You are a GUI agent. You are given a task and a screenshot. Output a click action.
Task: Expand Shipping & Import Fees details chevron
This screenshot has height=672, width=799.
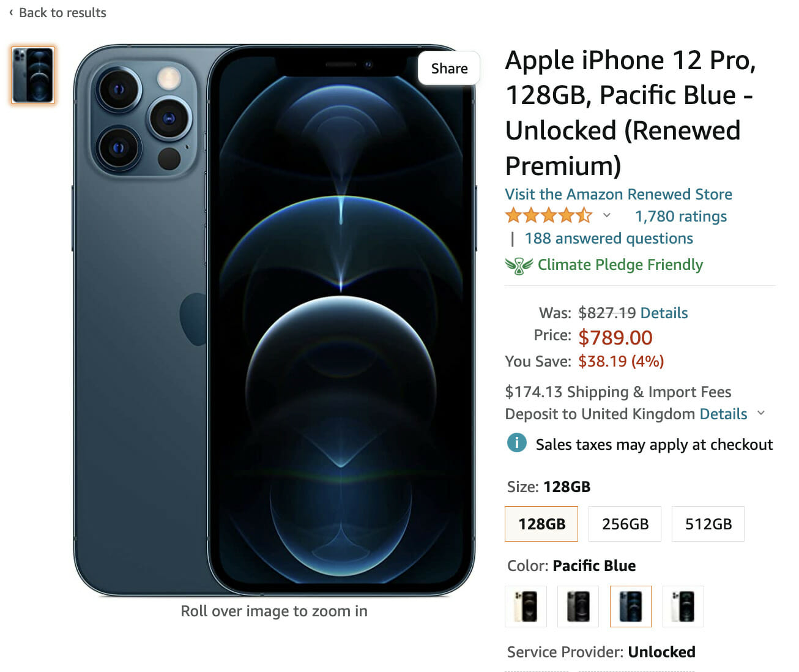tap(761, 413)
